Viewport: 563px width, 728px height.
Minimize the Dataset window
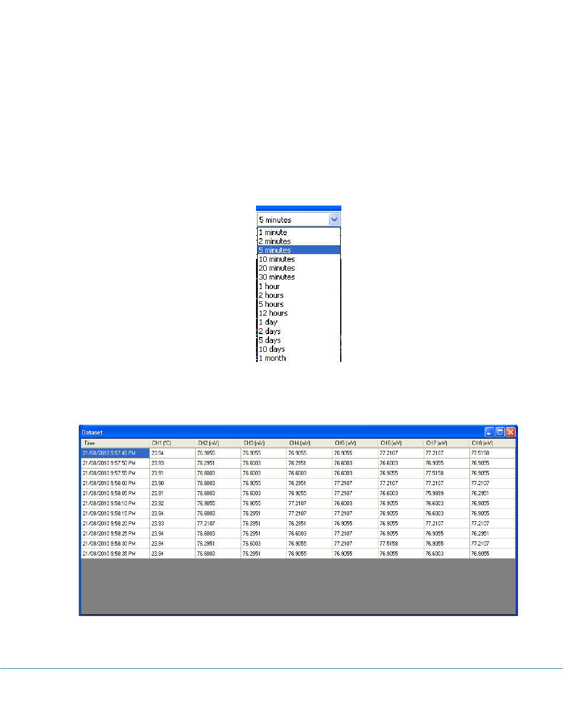(x=490, y=432)
